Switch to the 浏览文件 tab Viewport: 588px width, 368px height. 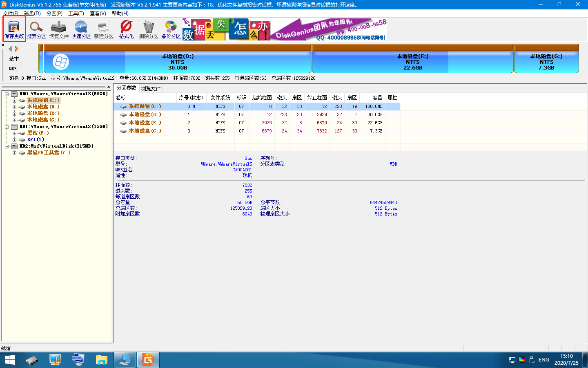tap(151, 88)
